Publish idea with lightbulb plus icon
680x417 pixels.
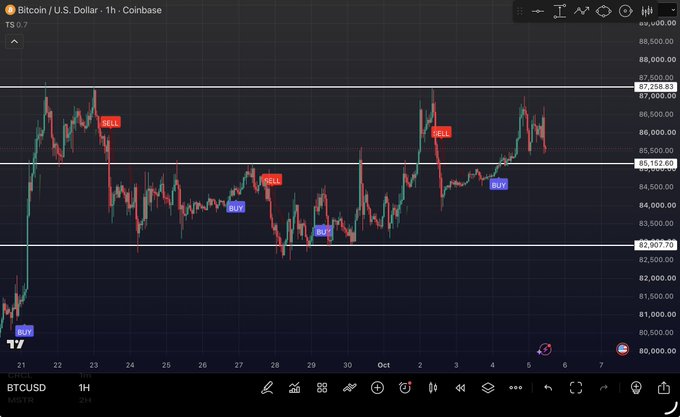point(636,388)
